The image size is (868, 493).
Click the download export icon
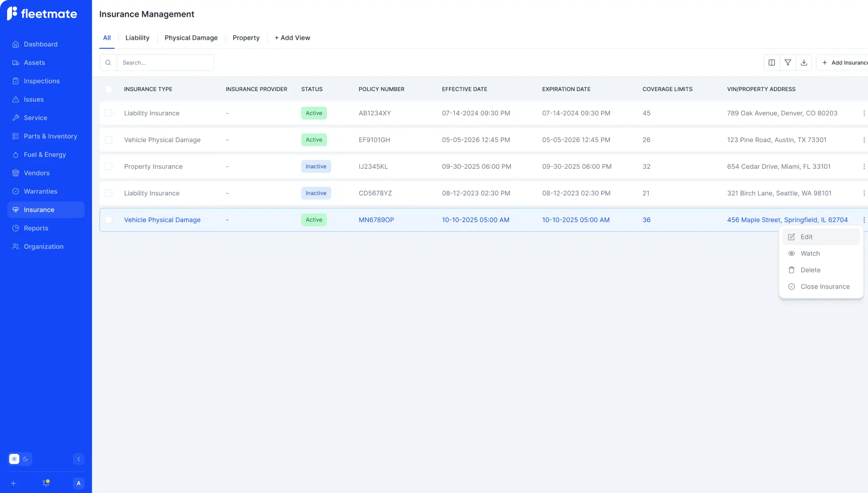[804, 63]
